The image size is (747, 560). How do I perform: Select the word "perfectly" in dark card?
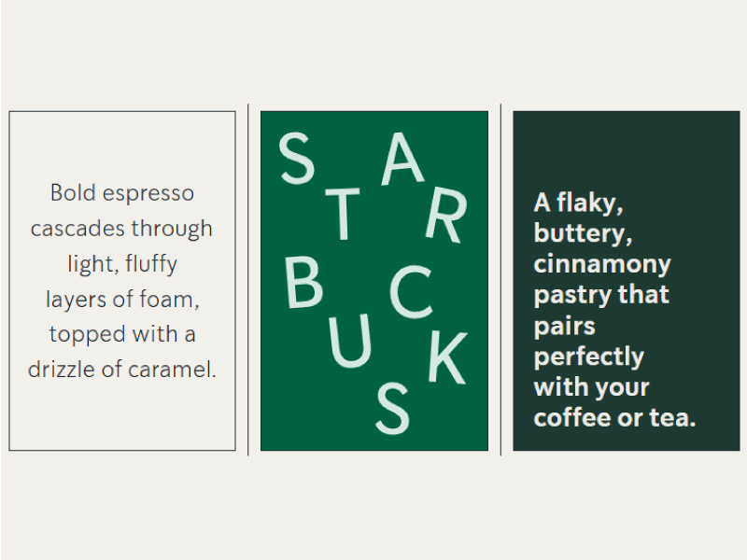click(589, 357)
